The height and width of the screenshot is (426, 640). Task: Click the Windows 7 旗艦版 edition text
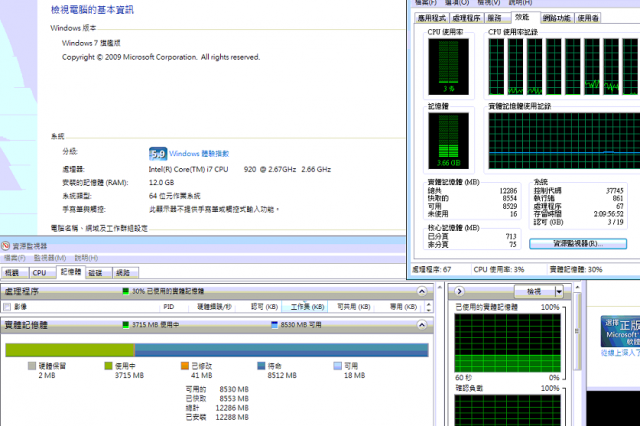pyautogui.click(x=91, y=43)
